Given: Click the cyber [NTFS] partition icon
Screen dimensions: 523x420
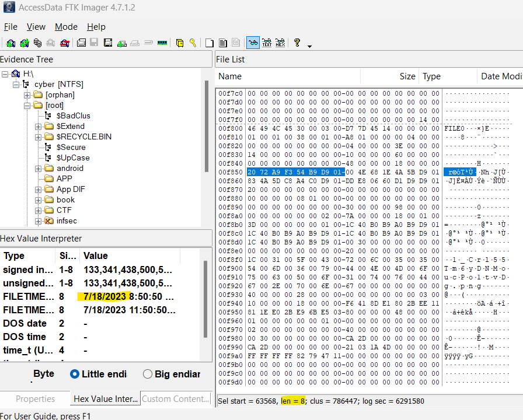Looking at the screenshot, I should (x=26, y=85).
